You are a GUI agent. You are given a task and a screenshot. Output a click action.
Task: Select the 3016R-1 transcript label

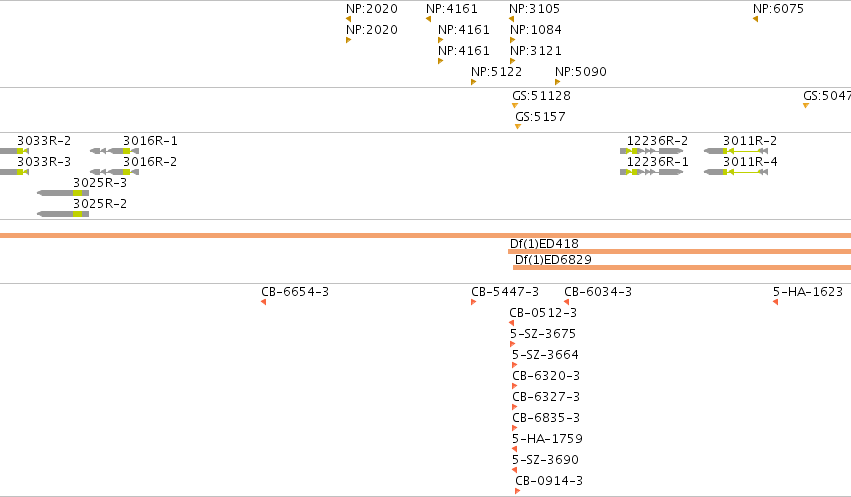point(150,141)
